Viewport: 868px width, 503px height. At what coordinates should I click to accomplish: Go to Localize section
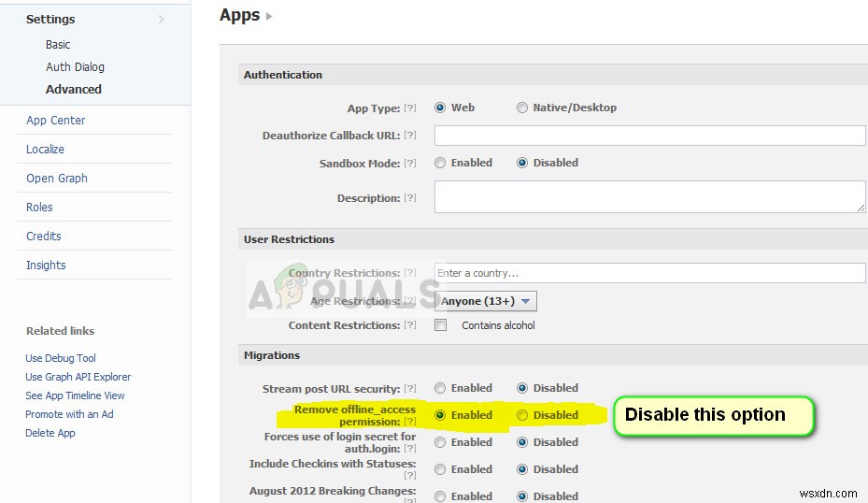pos(45,149)
